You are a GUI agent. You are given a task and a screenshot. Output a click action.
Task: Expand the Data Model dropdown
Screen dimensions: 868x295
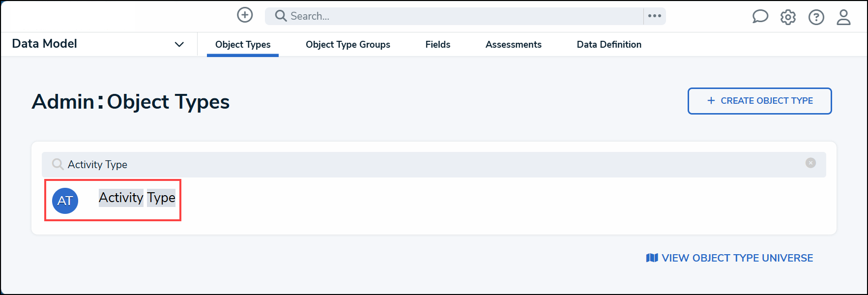179,44
